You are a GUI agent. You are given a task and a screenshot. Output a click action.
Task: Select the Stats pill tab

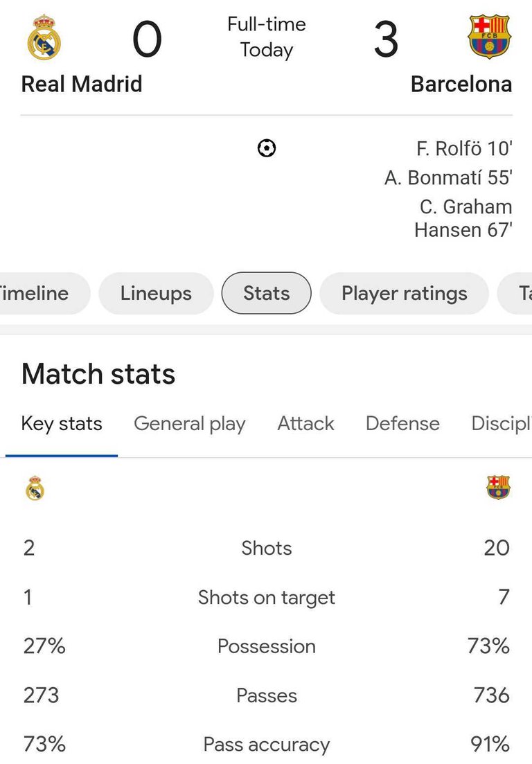pos(267,293)
